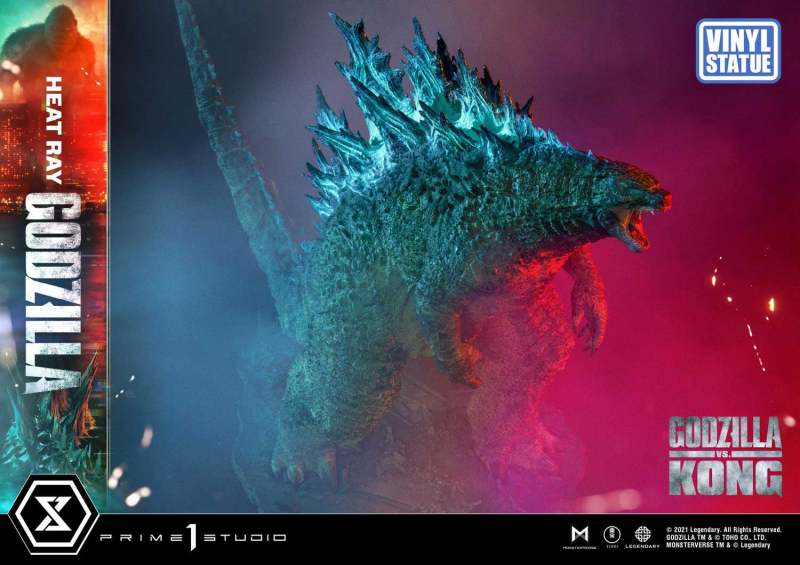Click the Godzilla vs. Kong movie logo

click(724, 456)
